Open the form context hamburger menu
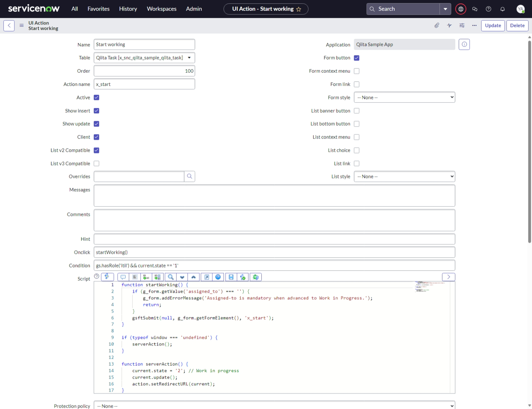The height and width of the screenshot is (409, 532). 21,26
